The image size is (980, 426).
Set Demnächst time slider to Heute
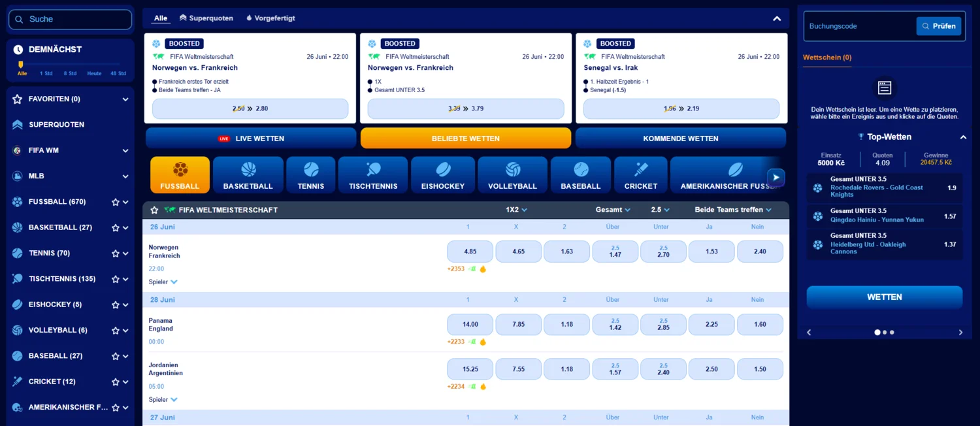95,73
